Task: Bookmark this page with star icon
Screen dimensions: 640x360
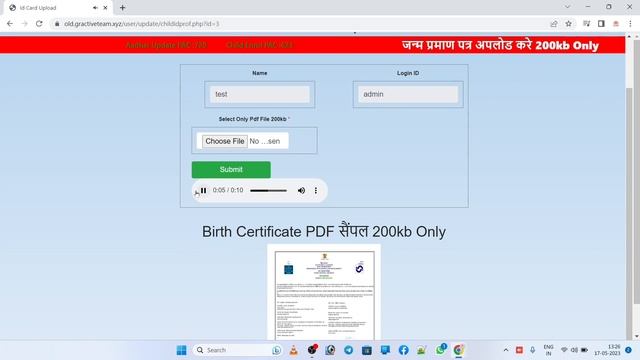Action: (569, 24)
